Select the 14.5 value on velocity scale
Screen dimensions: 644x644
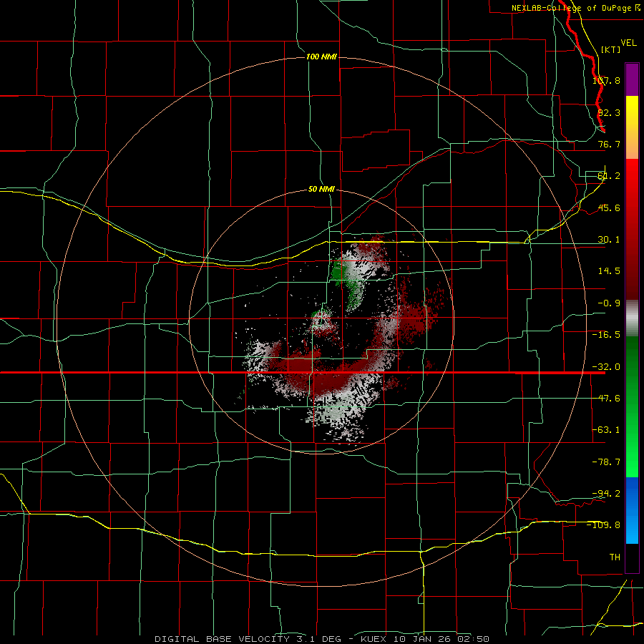[609, 271]
